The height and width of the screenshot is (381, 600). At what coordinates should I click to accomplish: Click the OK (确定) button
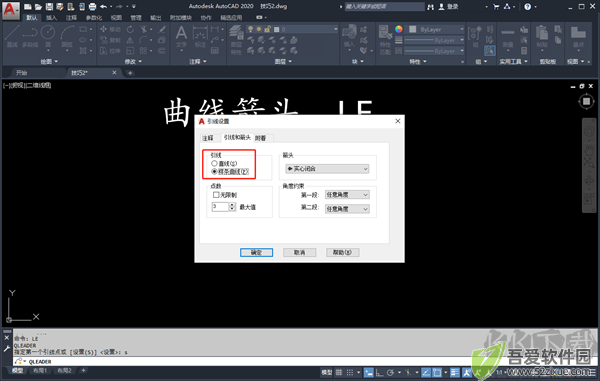tap(256, 252)
